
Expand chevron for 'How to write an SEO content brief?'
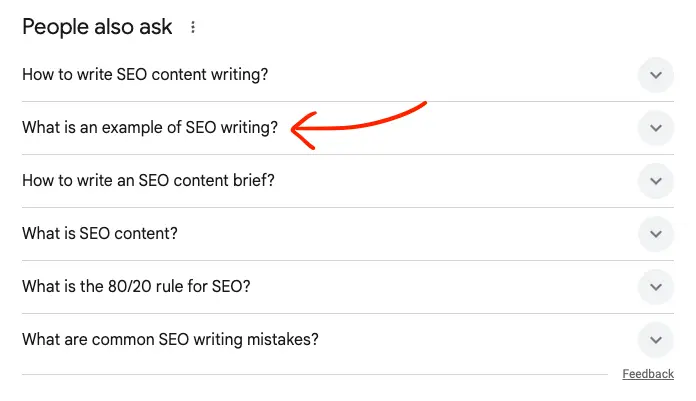pyautogui.click(x=655, y=181)
